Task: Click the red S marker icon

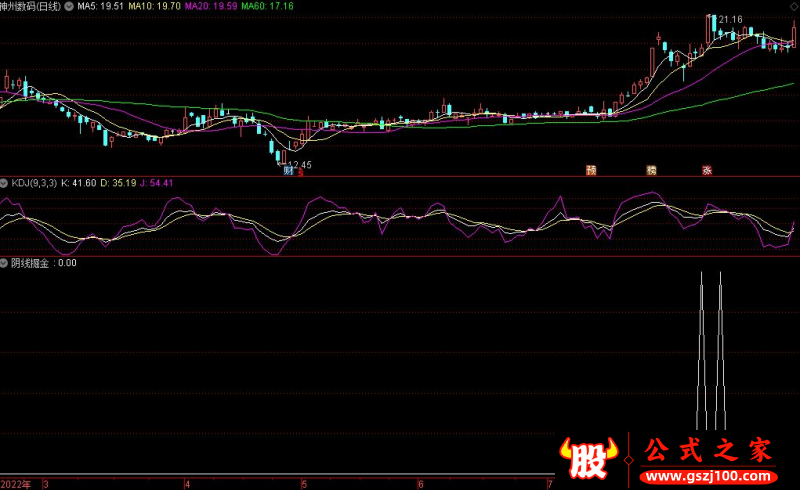Action: coord(301,172)
